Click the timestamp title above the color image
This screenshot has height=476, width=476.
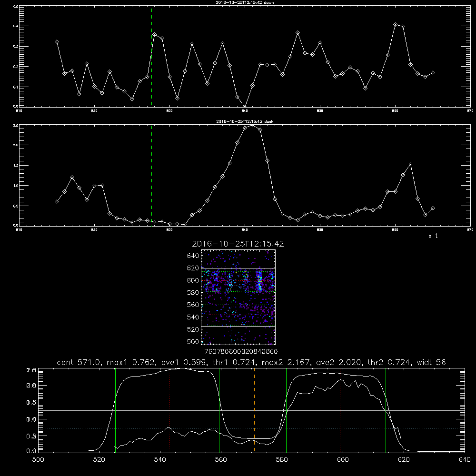(238, 244)
